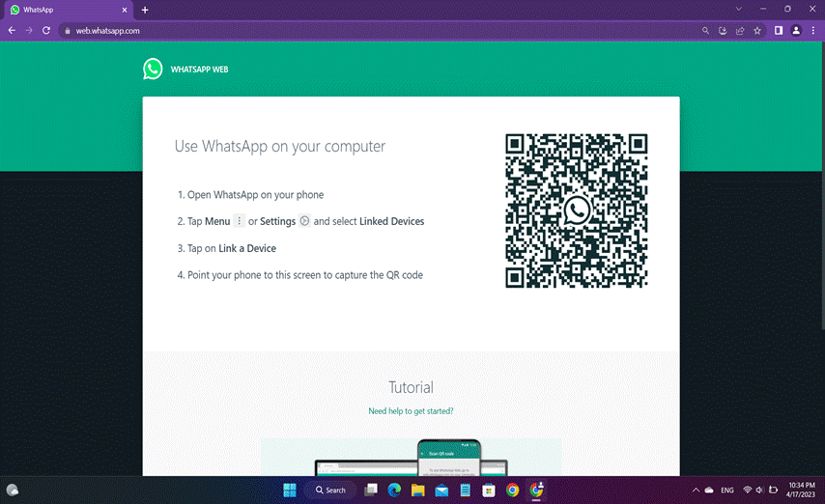825x504 pixels.
Task: Show hidden system tray icons
Action: (696, 490)
